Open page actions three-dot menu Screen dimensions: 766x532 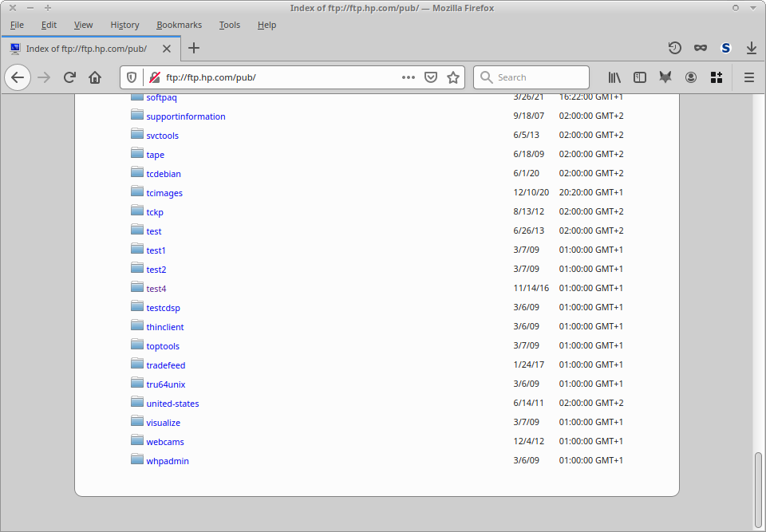click(409, 77)
